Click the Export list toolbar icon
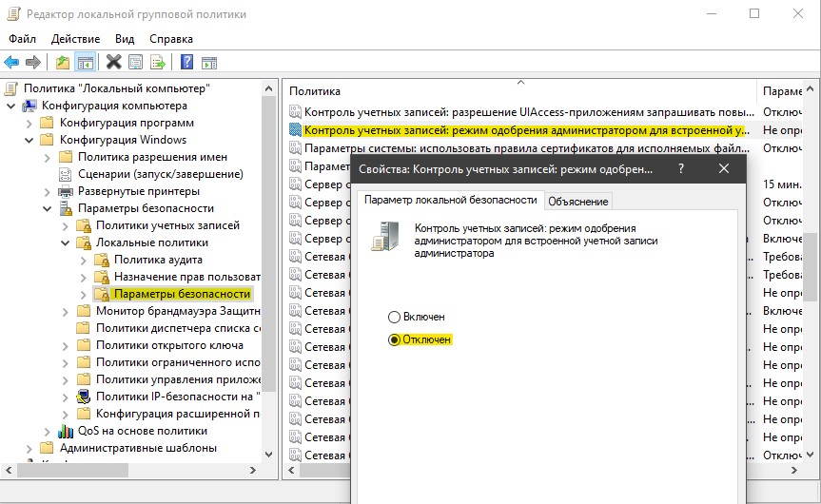Viewport: 821px width, 504px height. tap(158, 62)
